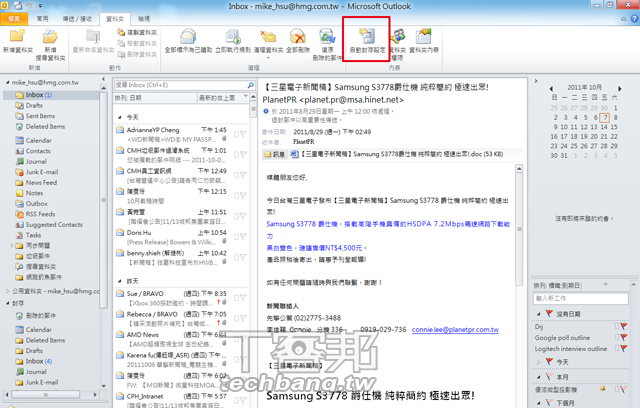The image size is (640, 408).
Task: Click Mark All as Read envelope icon
Action: (x=188, y=36)
